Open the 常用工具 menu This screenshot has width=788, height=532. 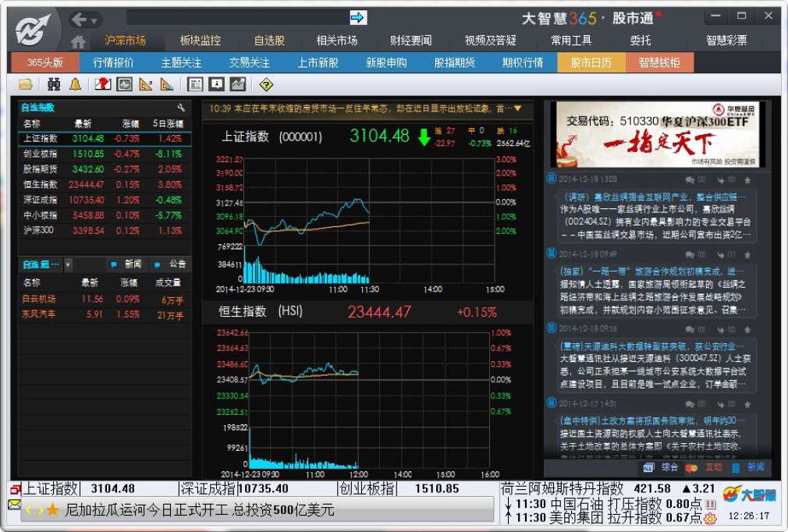571,41
